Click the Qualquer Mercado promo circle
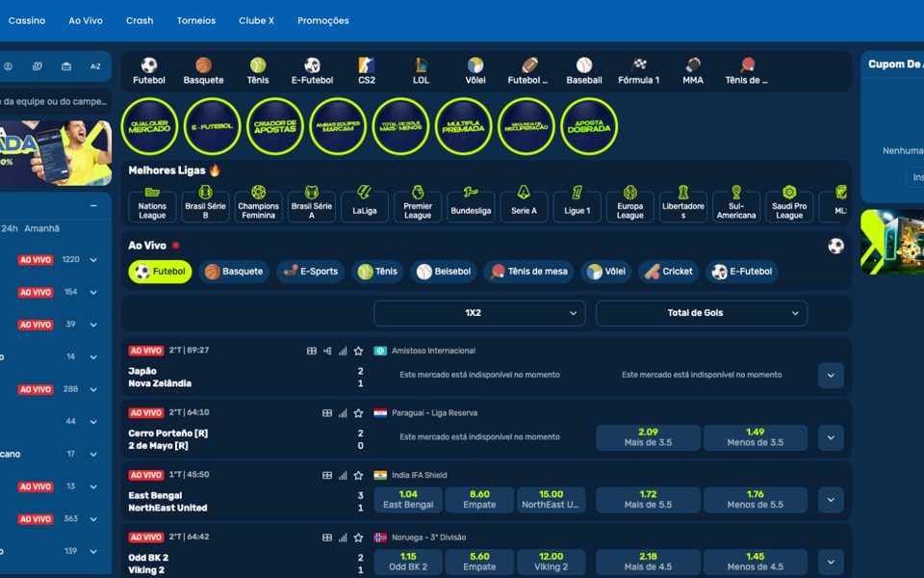 pos(150,126)
